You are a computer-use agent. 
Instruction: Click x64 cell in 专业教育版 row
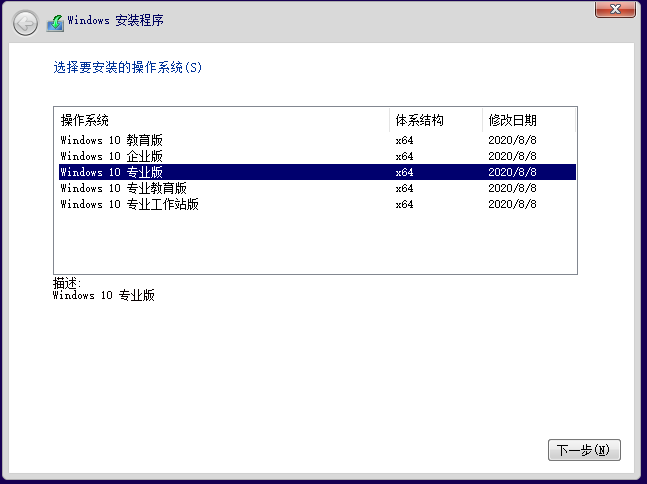[404, 189]
